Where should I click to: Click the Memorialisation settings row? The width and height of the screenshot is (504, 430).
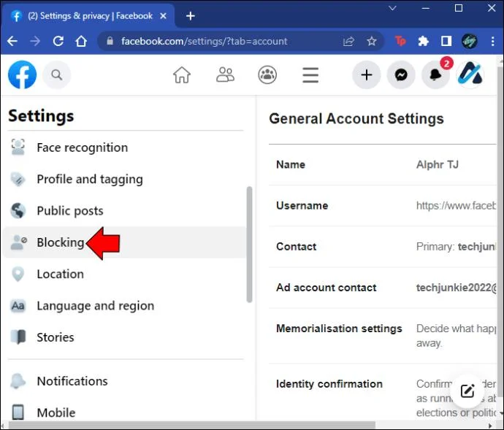(383, 336)
